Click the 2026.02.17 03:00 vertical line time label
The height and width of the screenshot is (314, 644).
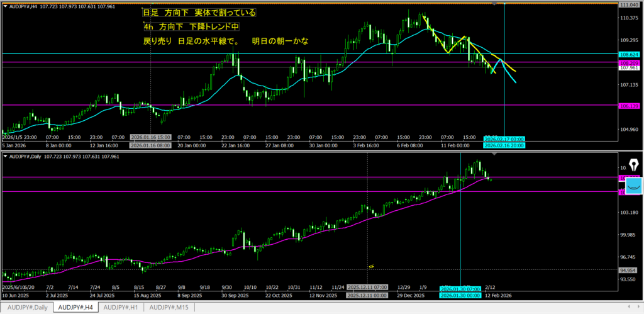(504, 138)
